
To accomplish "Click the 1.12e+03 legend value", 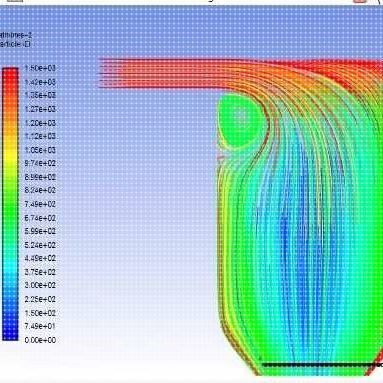I will 40,136.
